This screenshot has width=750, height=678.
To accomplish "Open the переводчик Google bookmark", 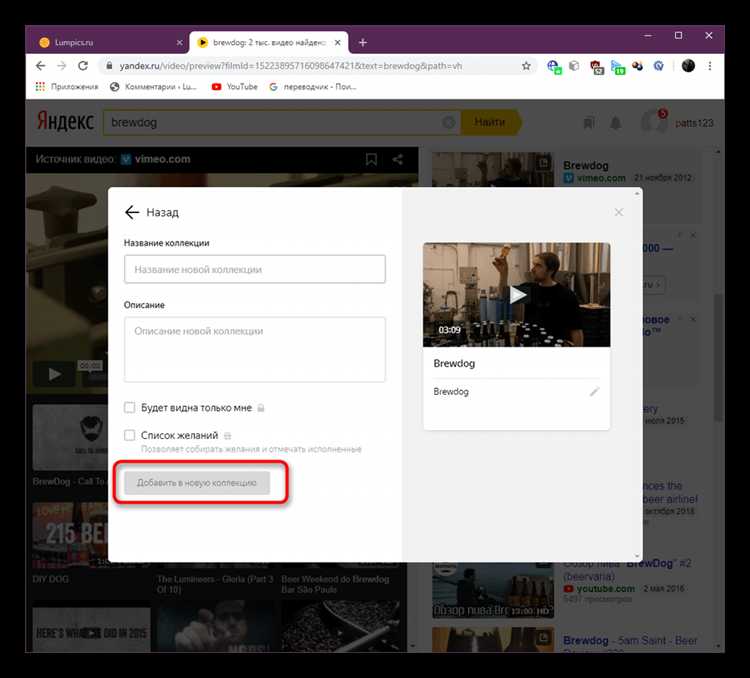I will tap(313, 87).
